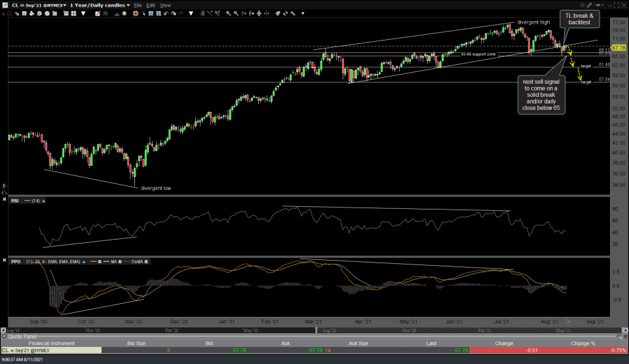Click the timeline scrollbar left arrow
Viewport: 629px width, 364px height.
click(x=3, y=331)
